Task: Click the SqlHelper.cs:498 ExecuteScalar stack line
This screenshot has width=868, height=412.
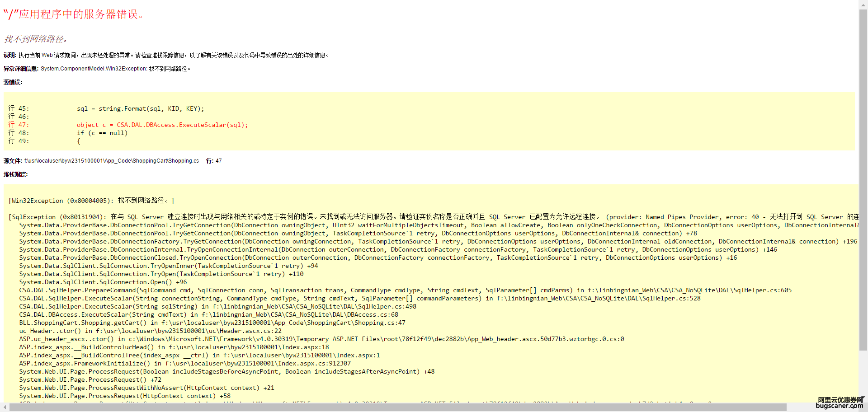Action: coord(218,306)
